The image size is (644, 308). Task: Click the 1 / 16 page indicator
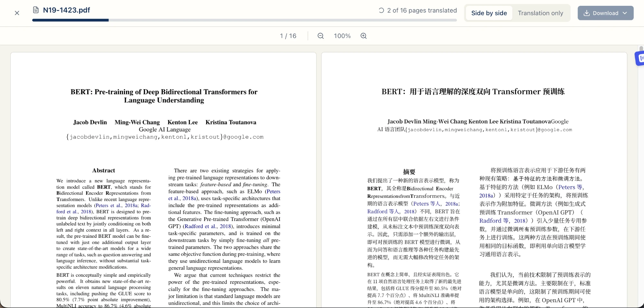(x=288, y=36)
